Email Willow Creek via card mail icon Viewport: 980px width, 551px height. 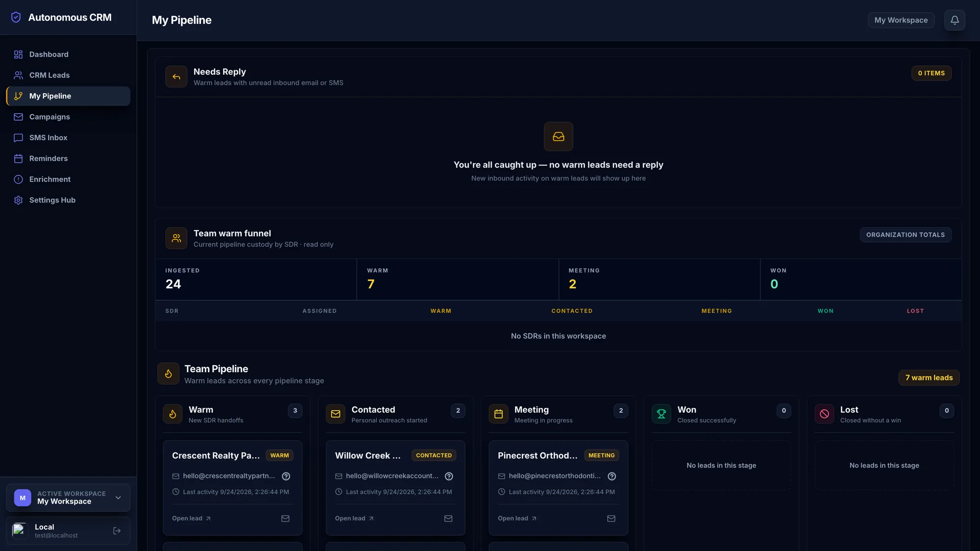coord(448,519)
